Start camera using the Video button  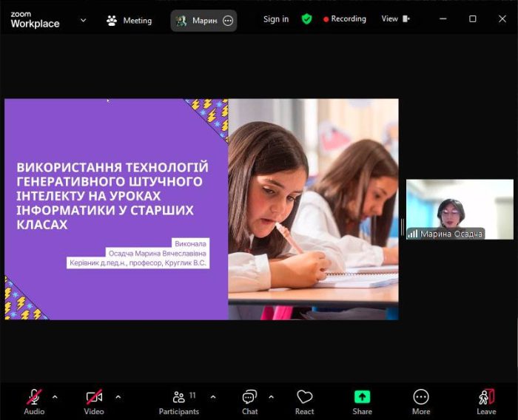point(94,399)
